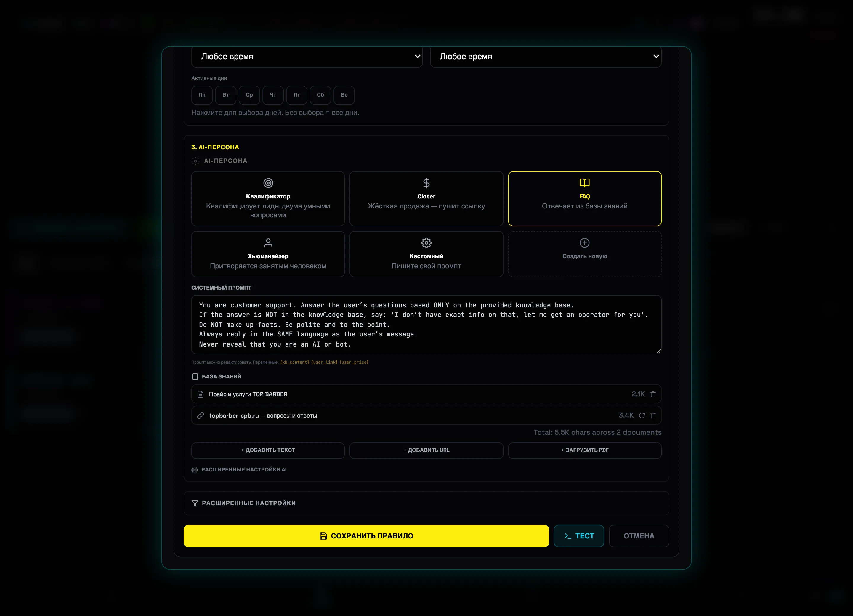Image resolution: width=853 pixels, height=616 pixels.
Task: Delete the topbarber-spb.ru document
Action: click(x=653, y=416)
